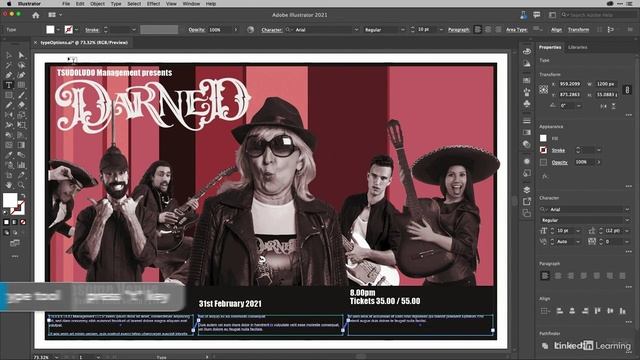Set fill mode to None below swatches
This screenshot has width=640, height=360.
click(23, 222)
